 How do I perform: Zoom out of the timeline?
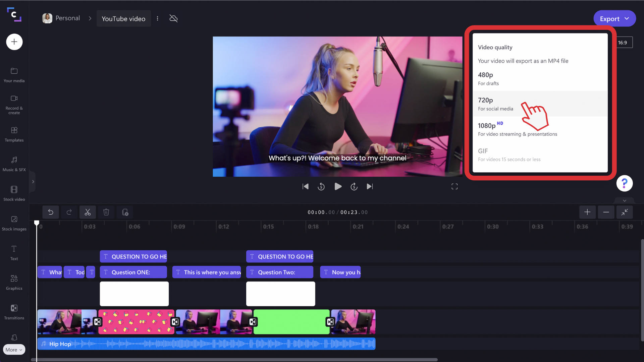coord(606,212)
